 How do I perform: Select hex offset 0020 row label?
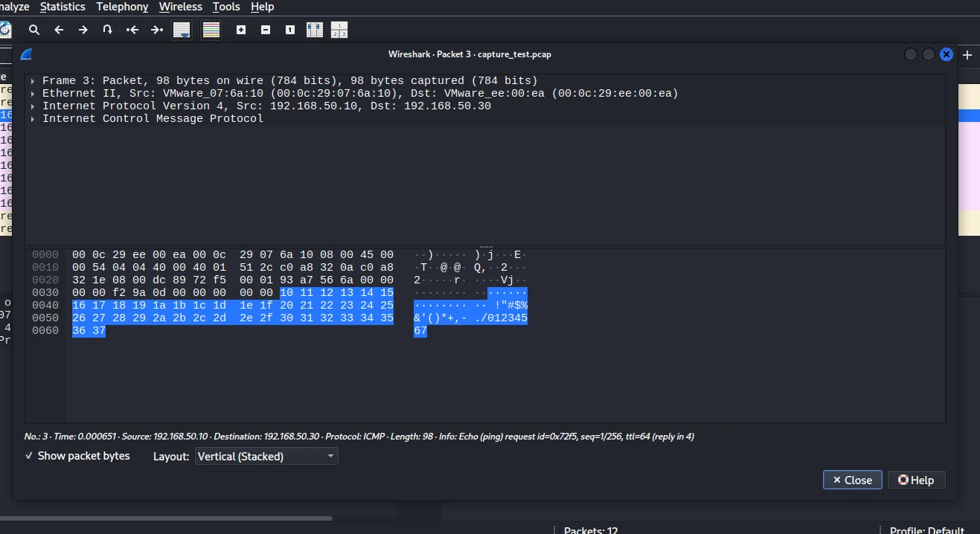point(45,280)
